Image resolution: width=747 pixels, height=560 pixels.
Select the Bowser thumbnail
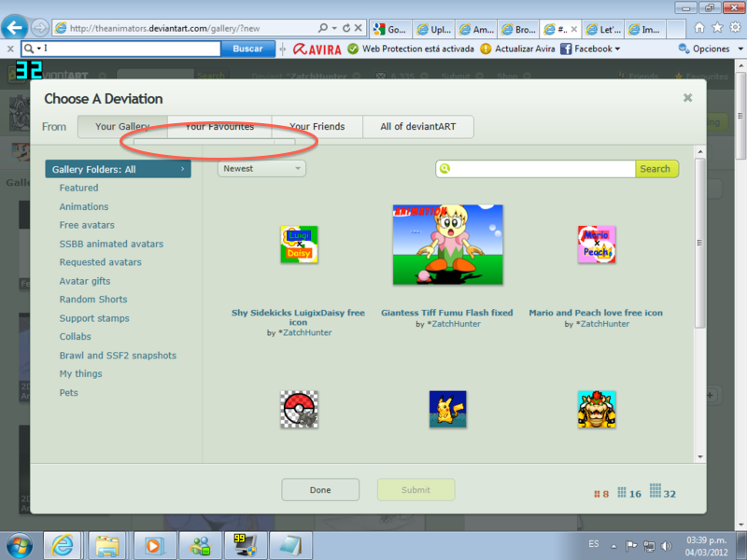click(x=597, y=410)
